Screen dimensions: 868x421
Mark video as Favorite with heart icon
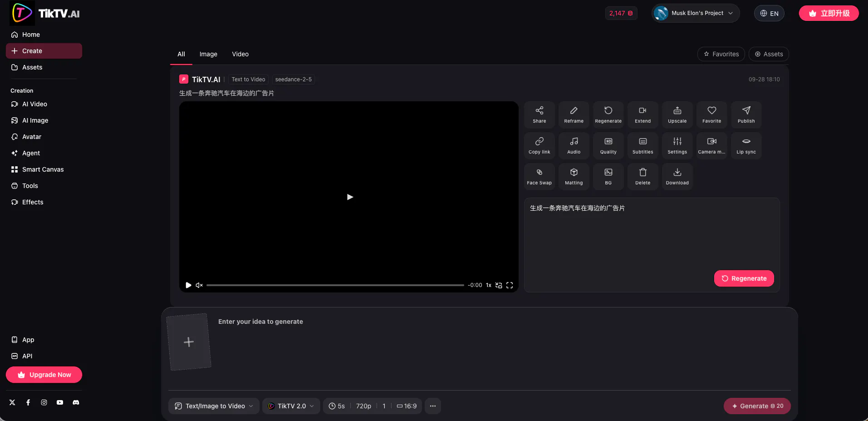[711, 114]
